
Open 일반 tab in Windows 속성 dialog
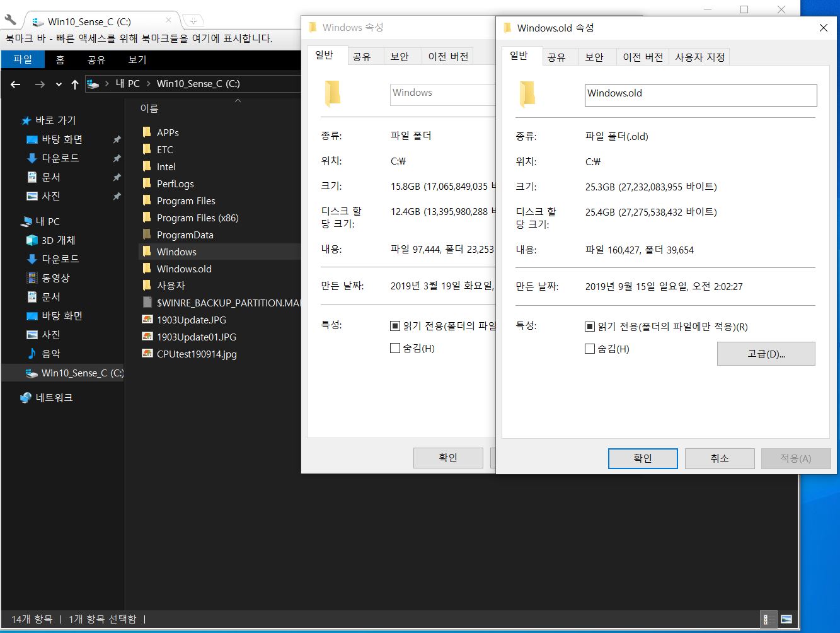tap(325, 55)
